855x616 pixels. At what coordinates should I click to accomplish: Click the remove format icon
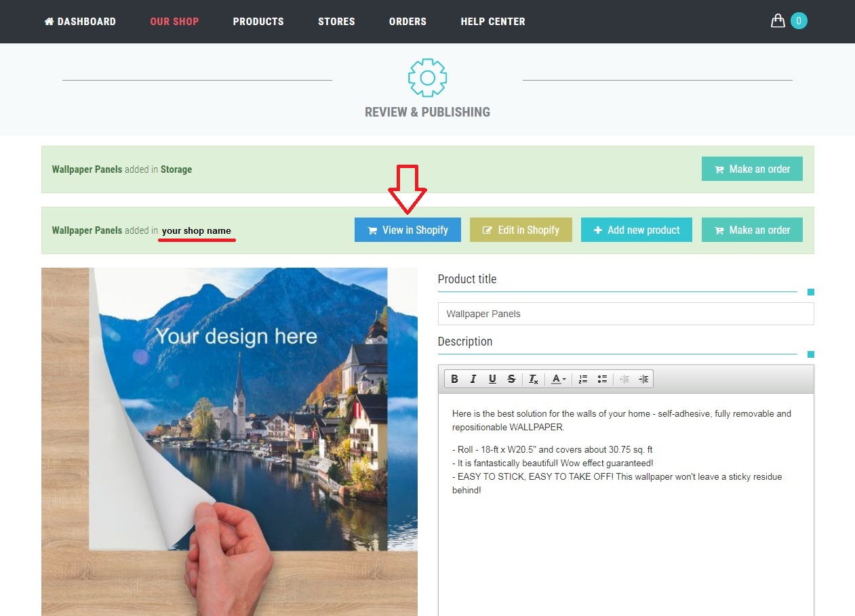534,379
